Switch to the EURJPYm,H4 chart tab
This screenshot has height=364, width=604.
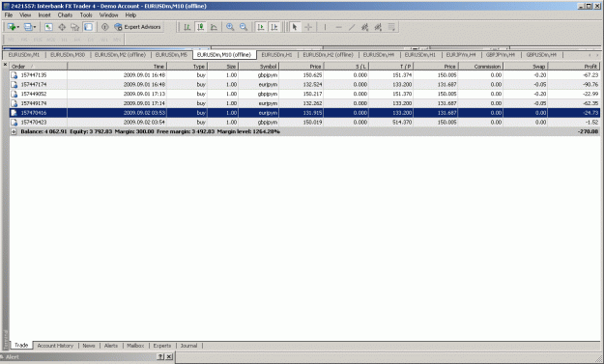[x=461, y=55]
